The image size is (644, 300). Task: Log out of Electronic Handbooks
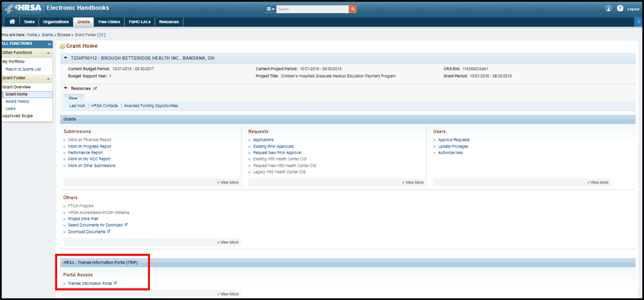(x=633, y=9)
